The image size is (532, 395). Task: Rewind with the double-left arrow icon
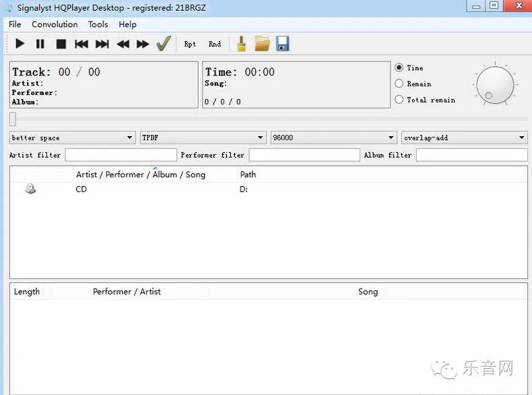point(123,44)
